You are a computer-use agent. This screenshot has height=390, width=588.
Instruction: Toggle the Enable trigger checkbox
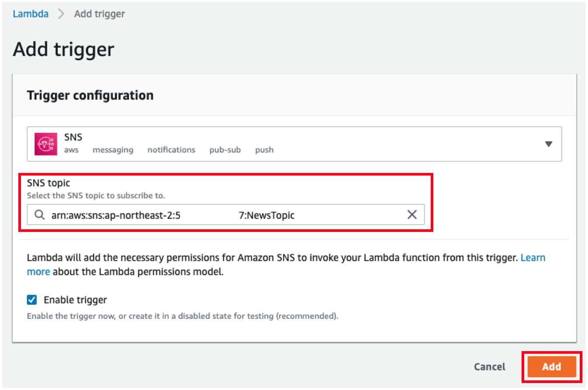point(32,300)
